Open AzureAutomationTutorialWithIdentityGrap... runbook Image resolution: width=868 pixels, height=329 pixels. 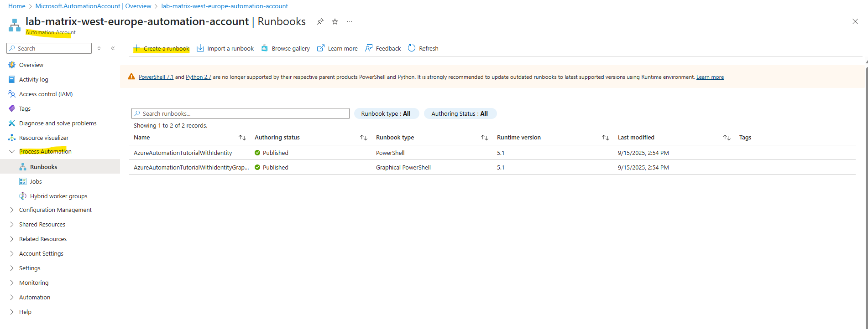191,167
